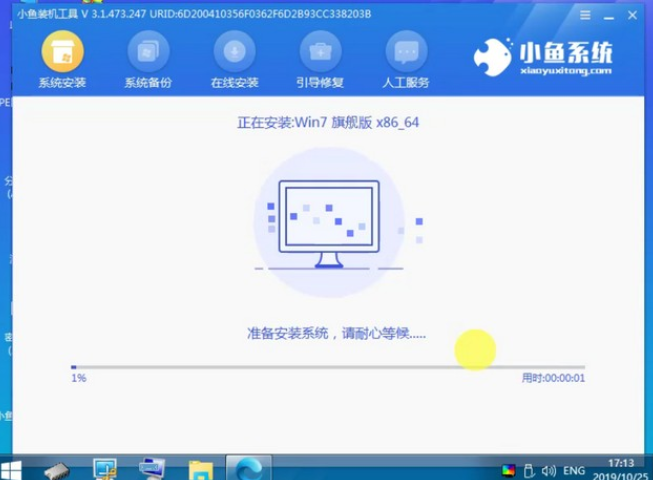Open the 17:13 clock and date
The image size is (653, 480).
[x=619, y=470]
